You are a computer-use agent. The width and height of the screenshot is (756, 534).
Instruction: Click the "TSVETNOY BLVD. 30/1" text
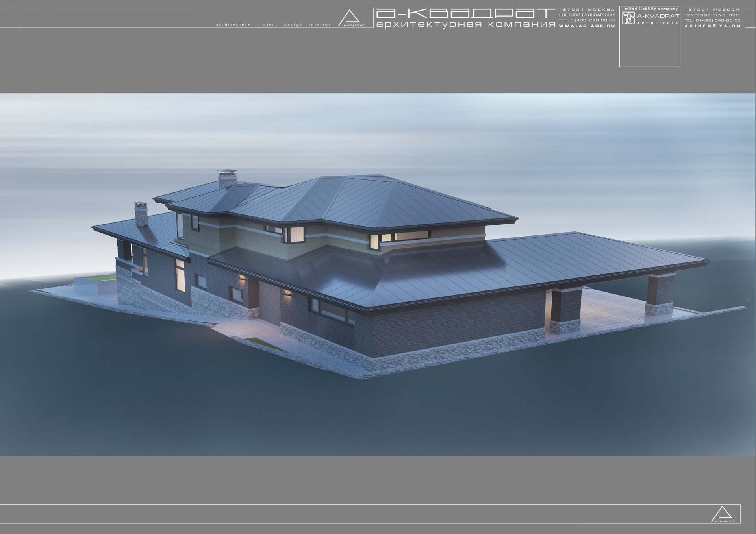pyautogui.click(x=712, y=15)
